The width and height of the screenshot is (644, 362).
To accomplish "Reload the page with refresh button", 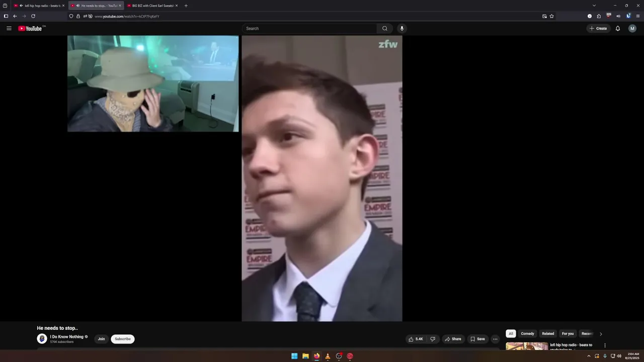I will (33, 16).
